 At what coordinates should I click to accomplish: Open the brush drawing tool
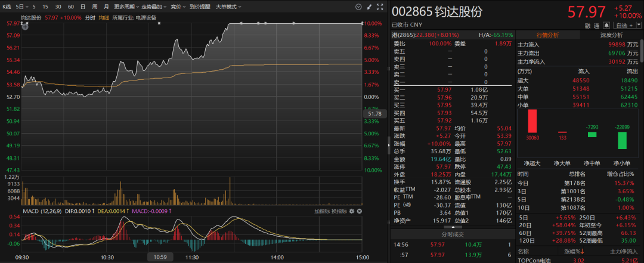(x=369, y=7)
